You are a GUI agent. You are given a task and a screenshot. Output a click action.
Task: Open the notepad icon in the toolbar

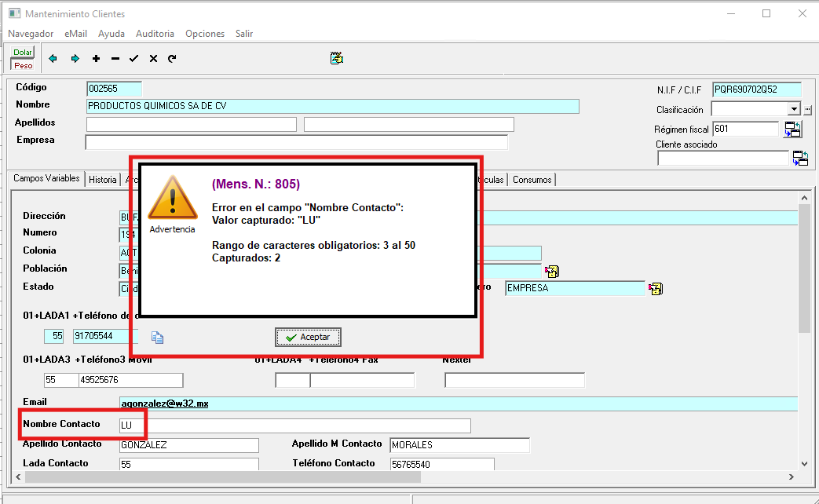[337, 58]
